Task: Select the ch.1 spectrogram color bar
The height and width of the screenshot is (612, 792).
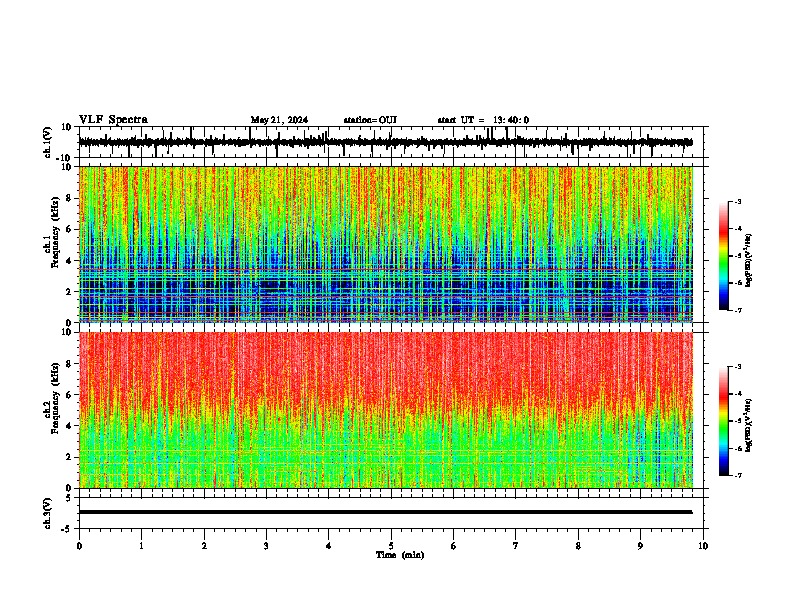Action: click(x=723, y=256)
